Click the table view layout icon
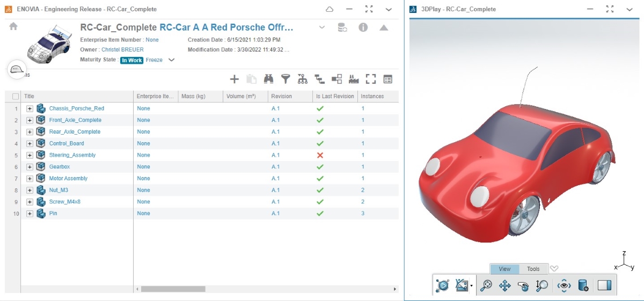 point(388,79)
